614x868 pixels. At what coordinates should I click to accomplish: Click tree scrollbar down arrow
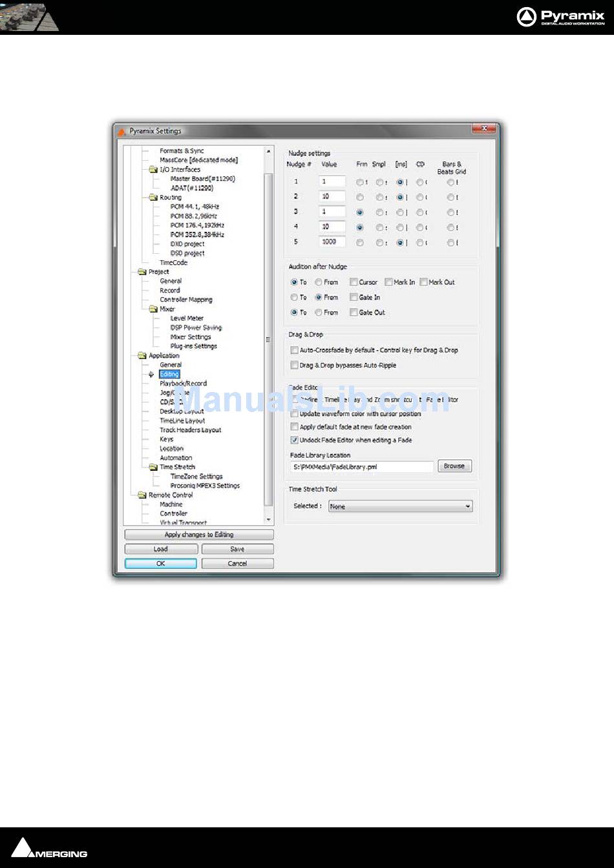269,520
